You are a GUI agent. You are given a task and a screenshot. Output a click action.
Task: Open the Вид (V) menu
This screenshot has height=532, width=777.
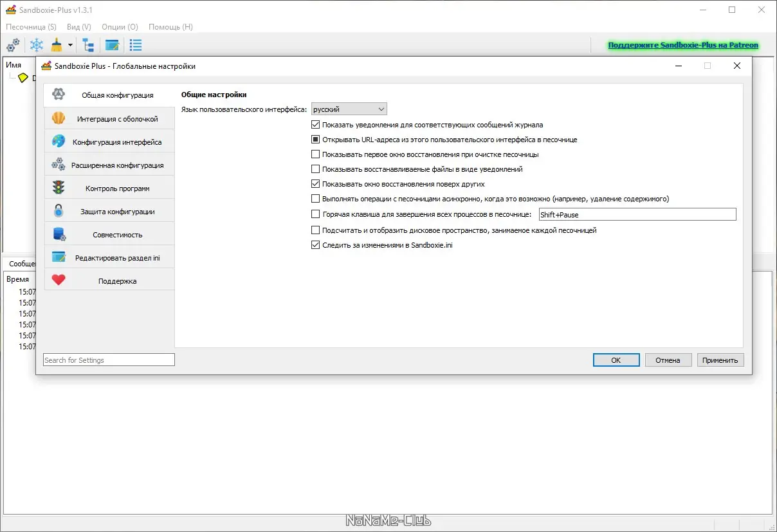78,27
